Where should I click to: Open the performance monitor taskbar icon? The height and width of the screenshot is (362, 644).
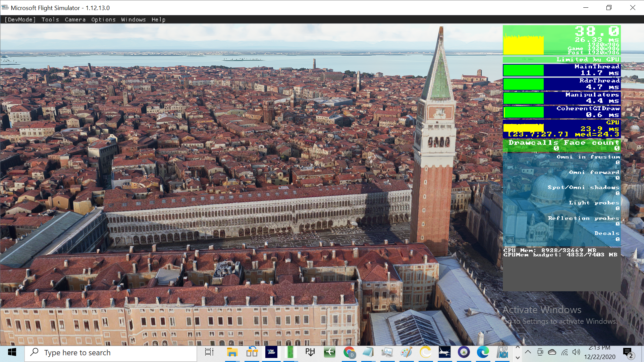point(387,352)
